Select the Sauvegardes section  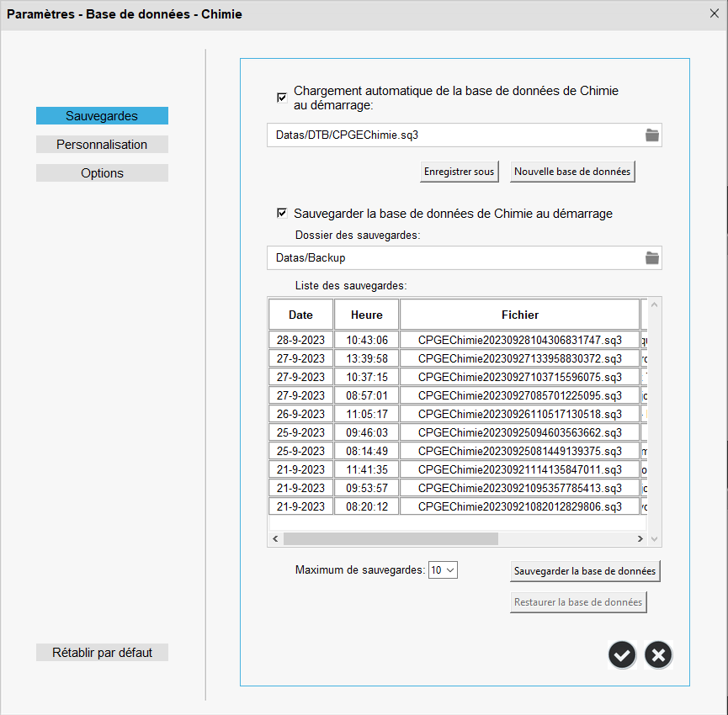click(102, 116)
